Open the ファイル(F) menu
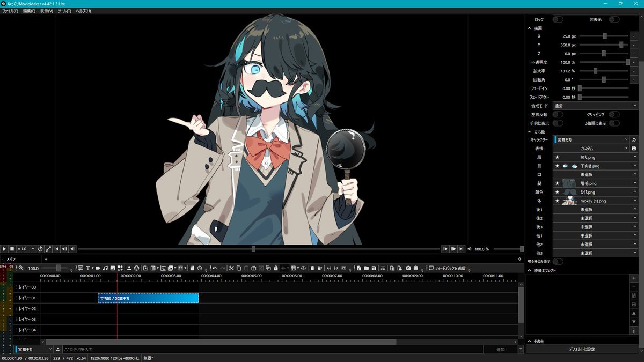The image size is (644, 362). tap(10, 11)
